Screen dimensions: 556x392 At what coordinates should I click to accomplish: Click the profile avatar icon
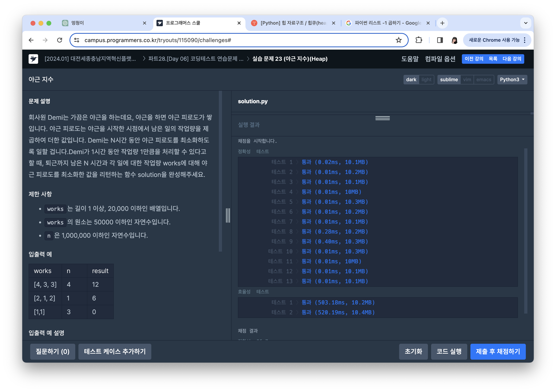tap(454, 40)
